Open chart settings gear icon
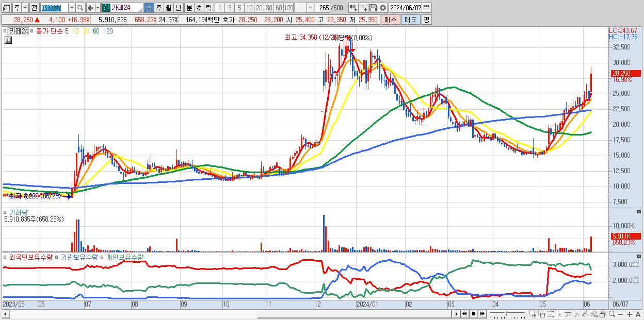644x320 pixels. [383, 8]
